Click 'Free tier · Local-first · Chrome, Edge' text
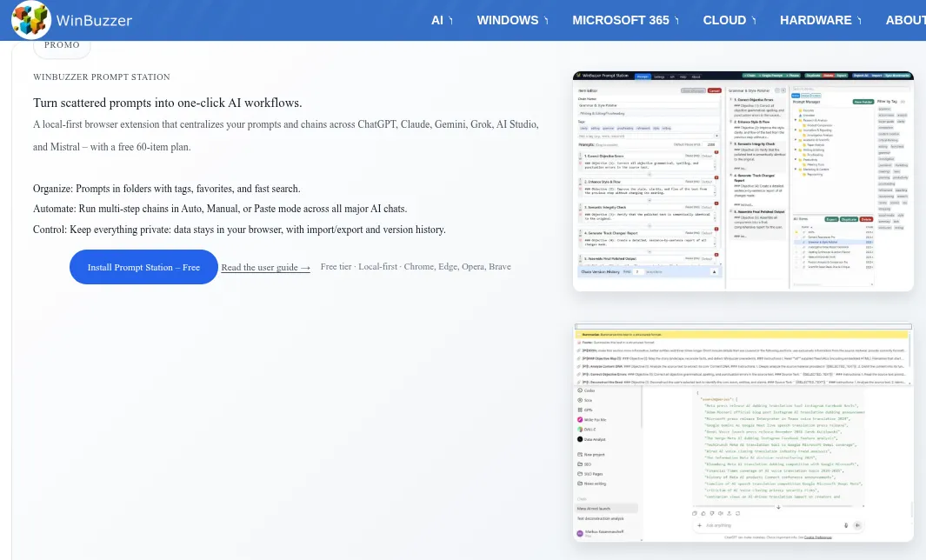 416,267
